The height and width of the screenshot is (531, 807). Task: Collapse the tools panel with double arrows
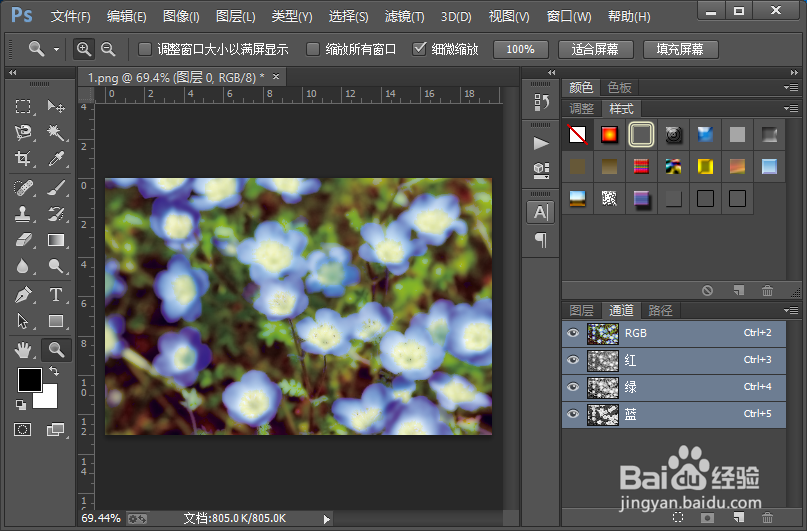coord(13,73)
